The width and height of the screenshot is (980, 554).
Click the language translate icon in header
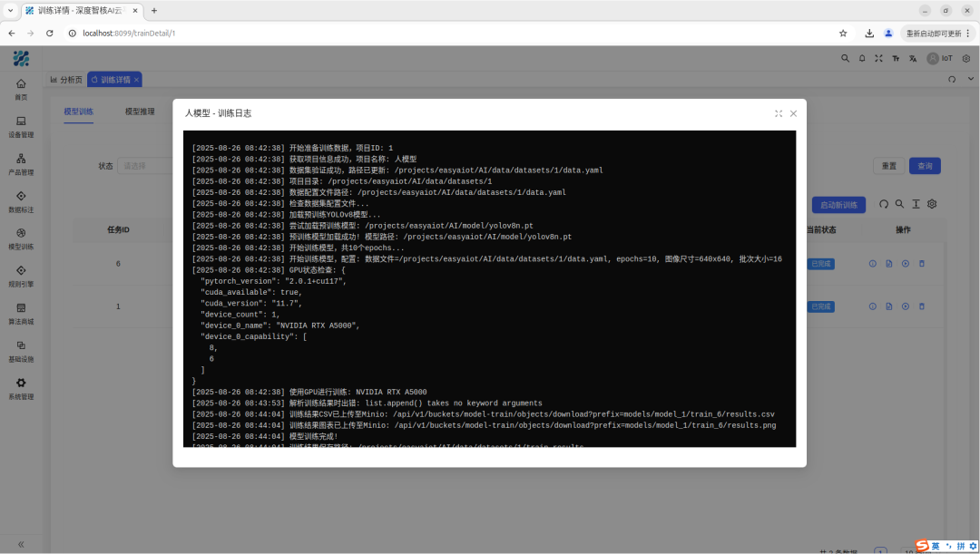[x=913, y=58]
